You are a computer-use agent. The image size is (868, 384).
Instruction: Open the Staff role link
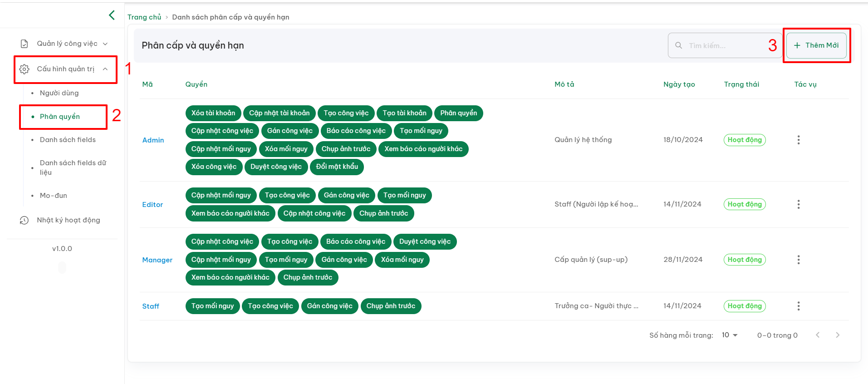[151, 306]
